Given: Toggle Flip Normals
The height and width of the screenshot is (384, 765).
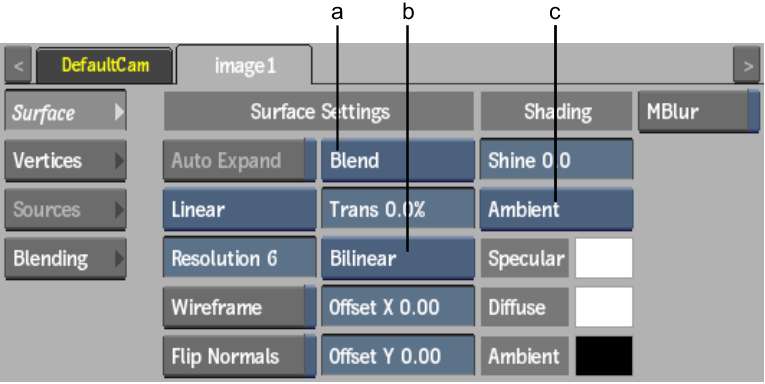Looking at the screenshot, I should click(239, 357).
